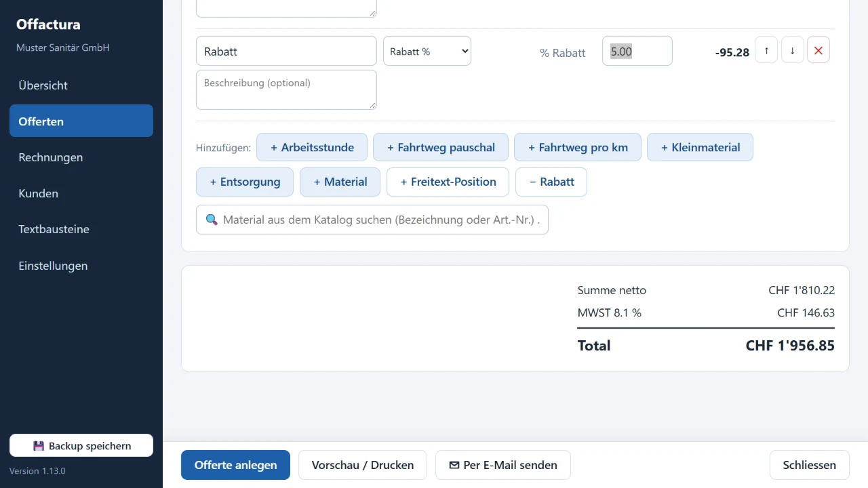Open the Kunden section
868x488 pixels.
(81, 193)
